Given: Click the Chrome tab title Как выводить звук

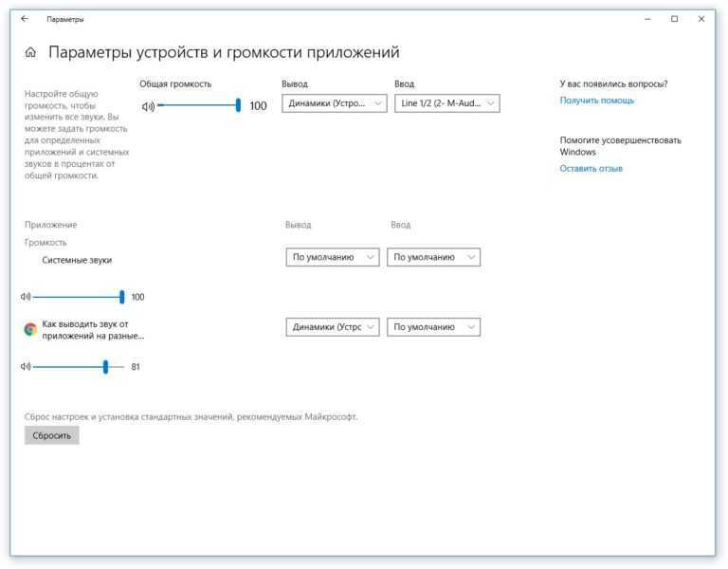Looking at the screenshot, I should click(x=93, y=330).
